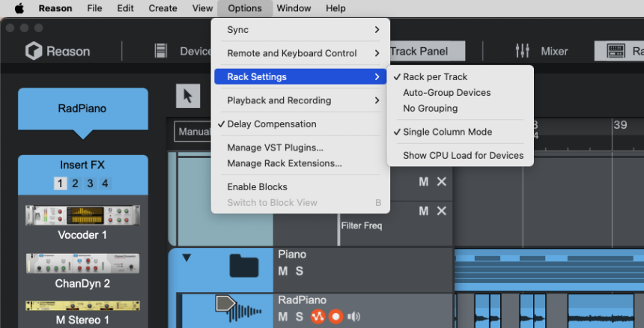Image resolution: width=644 pixels, height=328 pixels.
Task: Open the Rack view icon button
Action: pos(616,51)
